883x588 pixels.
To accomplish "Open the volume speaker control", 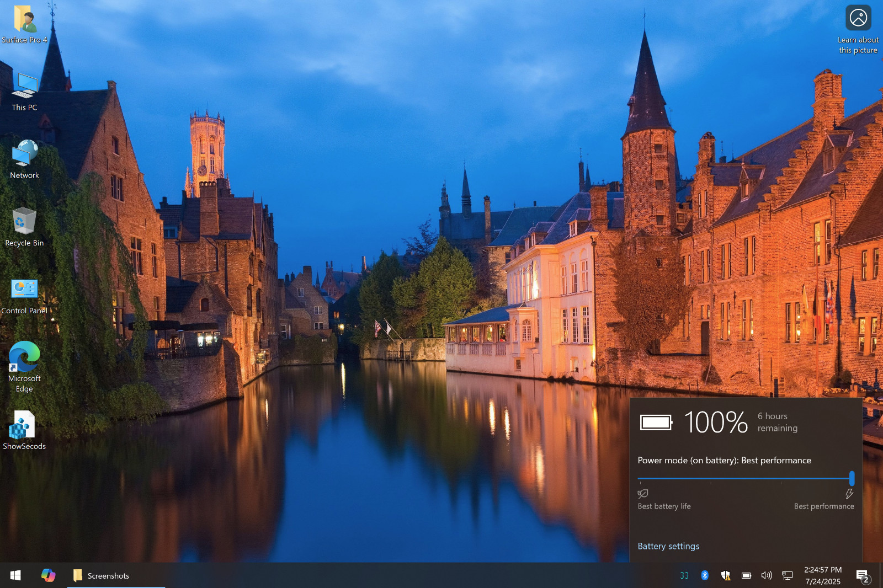I will coord(767,575).
